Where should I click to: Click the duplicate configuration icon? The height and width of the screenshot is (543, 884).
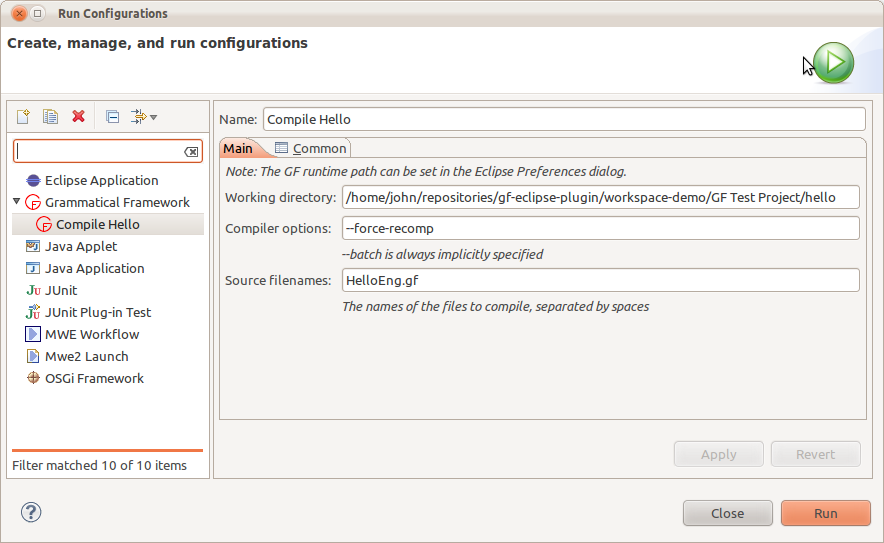[50, 117]
